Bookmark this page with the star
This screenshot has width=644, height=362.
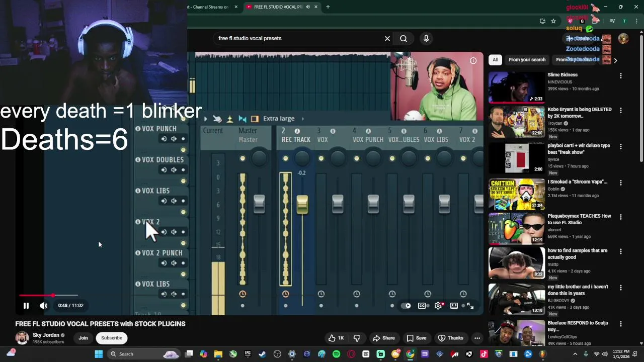[x=553, y=21]
